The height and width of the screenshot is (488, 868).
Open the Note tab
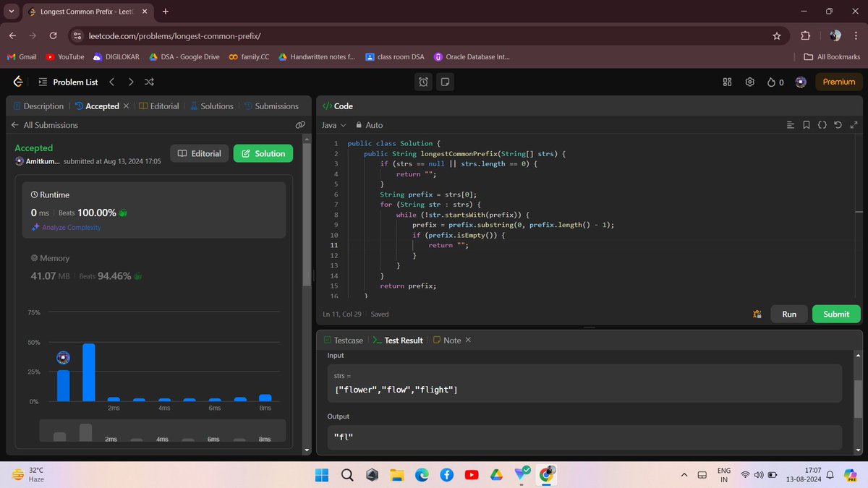[x=446, y=340]
